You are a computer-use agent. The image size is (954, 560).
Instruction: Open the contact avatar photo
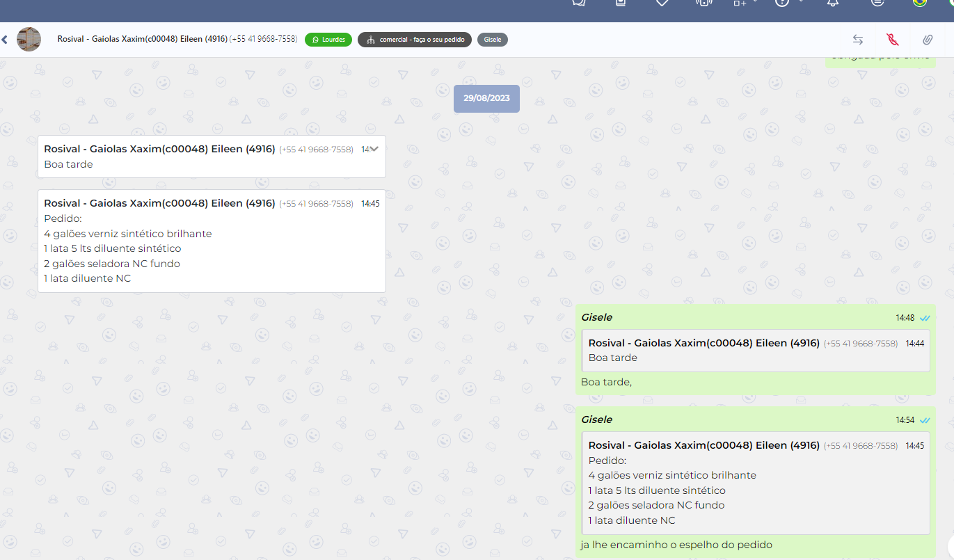29,40
